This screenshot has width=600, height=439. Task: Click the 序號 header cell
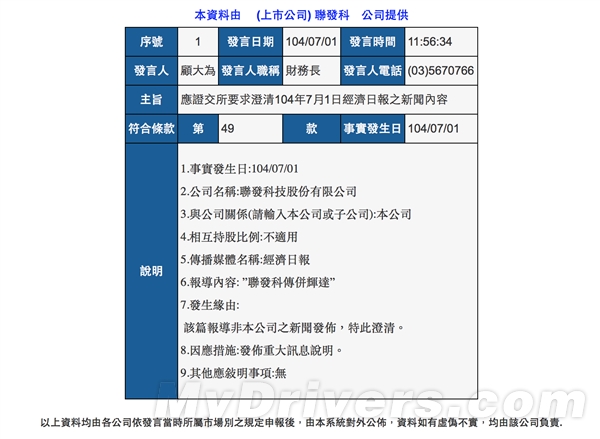[152, 42]
